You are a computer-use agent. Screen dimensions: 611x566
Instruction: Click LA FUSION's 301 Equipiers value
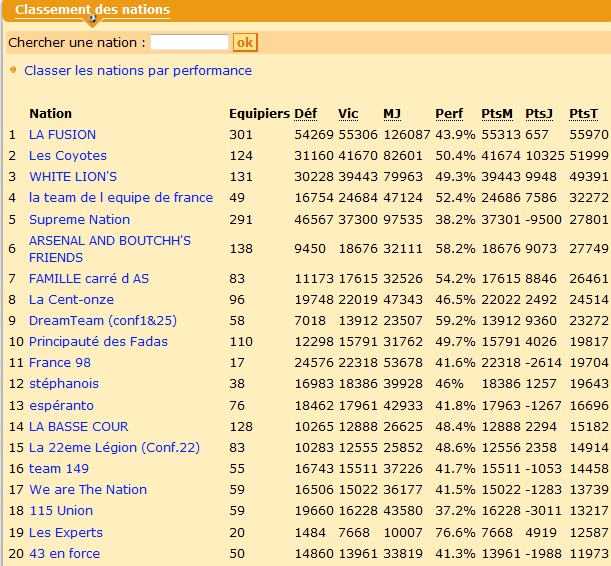tap(241, 134)
